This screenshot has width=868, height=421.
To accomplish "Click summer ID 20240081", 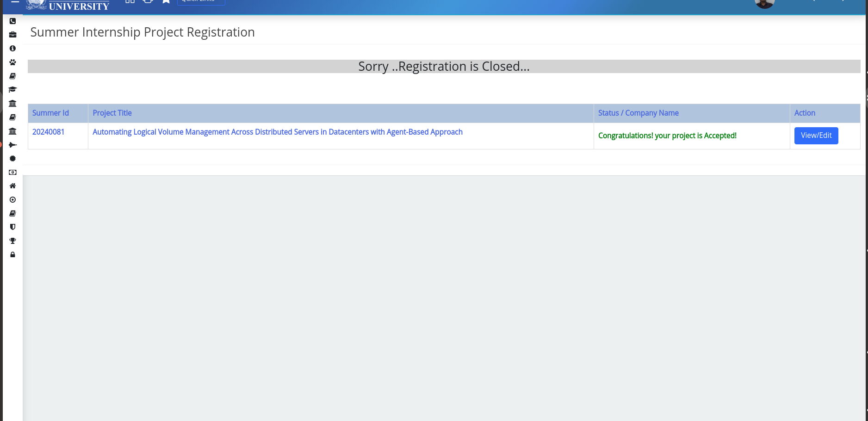I will (48, 132).
